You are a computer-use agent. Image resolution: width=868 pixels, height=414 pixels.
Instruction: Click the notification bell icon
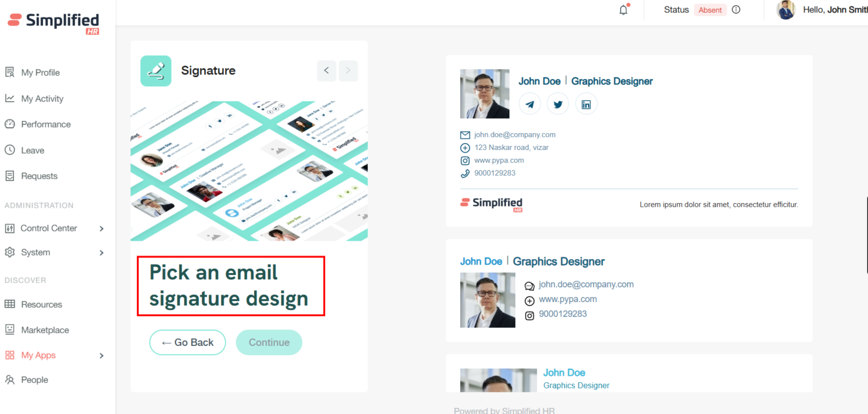(x=623, y=10)
